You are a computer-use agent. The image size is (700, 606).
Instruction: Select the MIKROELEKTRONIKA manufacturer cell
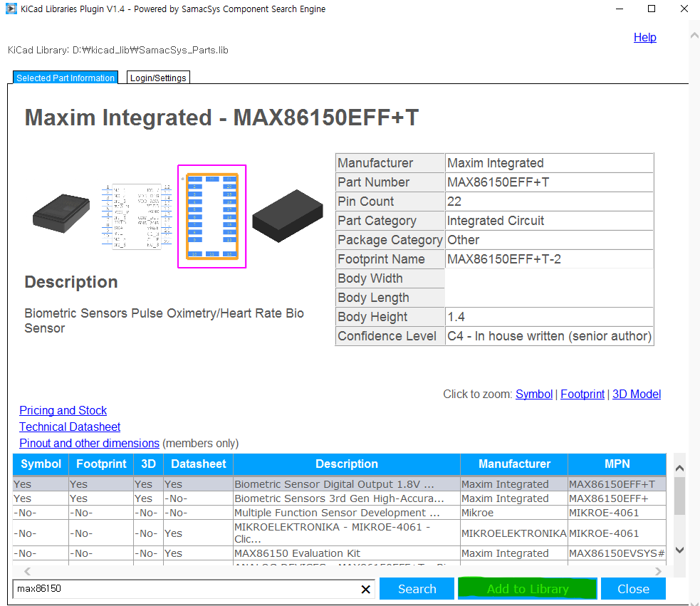click(x=514, y=533)
